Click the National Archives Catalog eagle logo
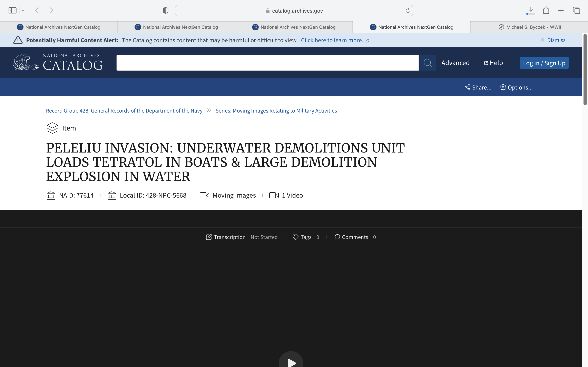 coord(26,62)
